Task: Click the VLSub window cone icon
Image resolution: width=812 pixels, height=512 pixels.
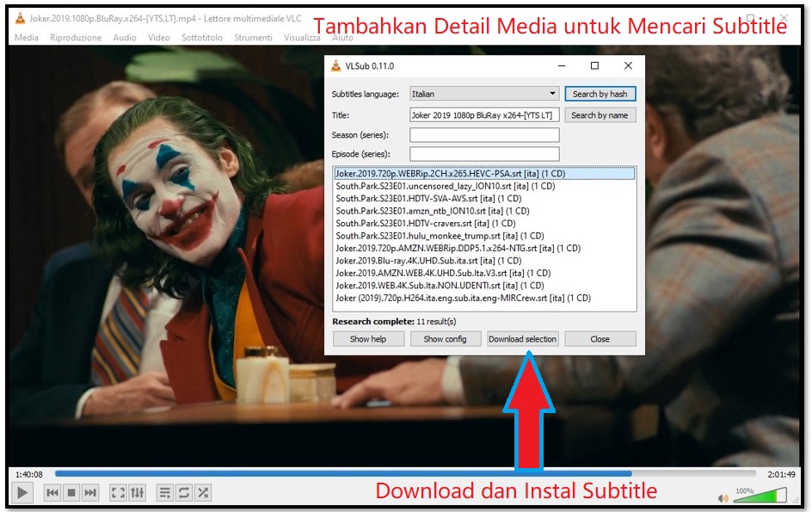Action: (x=335, y=65)
